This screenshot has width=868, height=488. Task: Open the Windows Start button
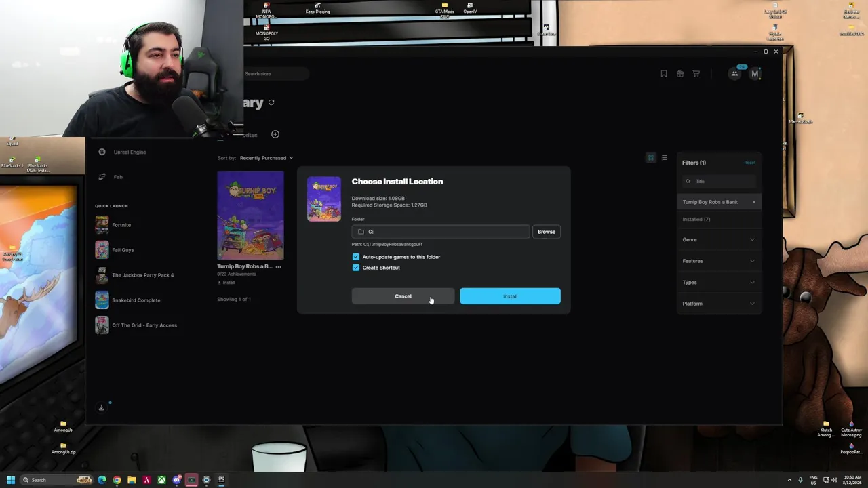11,480
